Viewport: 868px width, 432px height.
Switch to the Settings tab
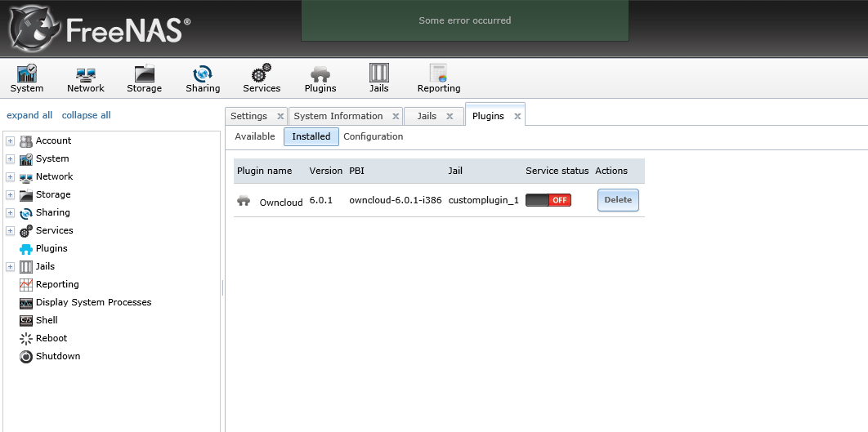[248, 116]
